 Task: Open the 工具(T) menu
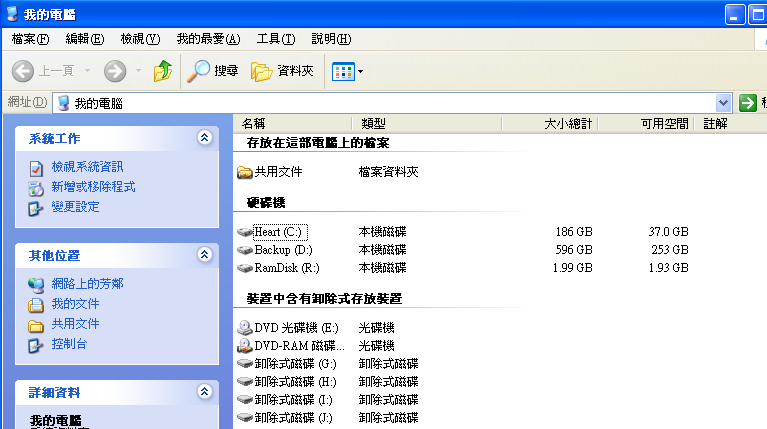(275, 39)
